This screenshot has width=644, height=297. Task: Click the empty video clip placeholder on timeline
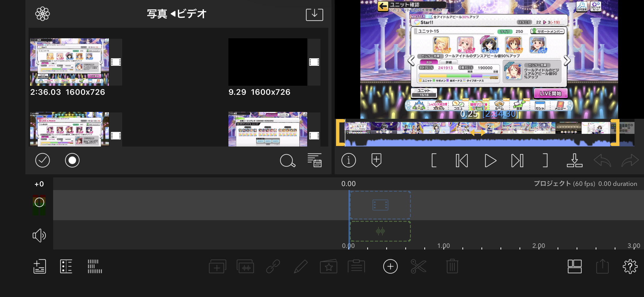coord(380,205)
